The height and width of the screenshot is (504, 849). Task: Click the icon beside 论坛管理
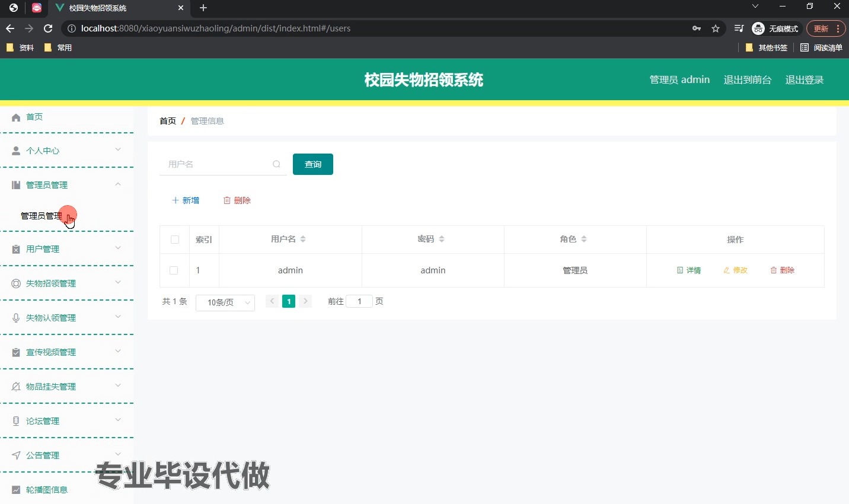(16, 421)
